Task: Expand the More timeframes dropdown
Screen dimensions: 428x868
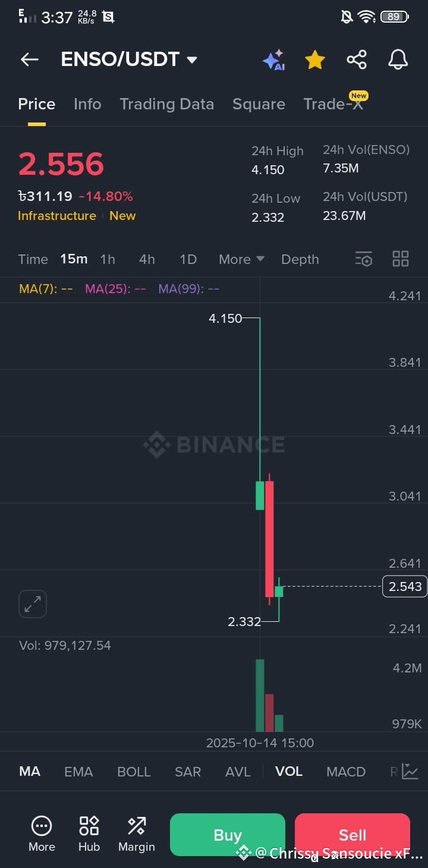Action: click(x=241, y=259)
